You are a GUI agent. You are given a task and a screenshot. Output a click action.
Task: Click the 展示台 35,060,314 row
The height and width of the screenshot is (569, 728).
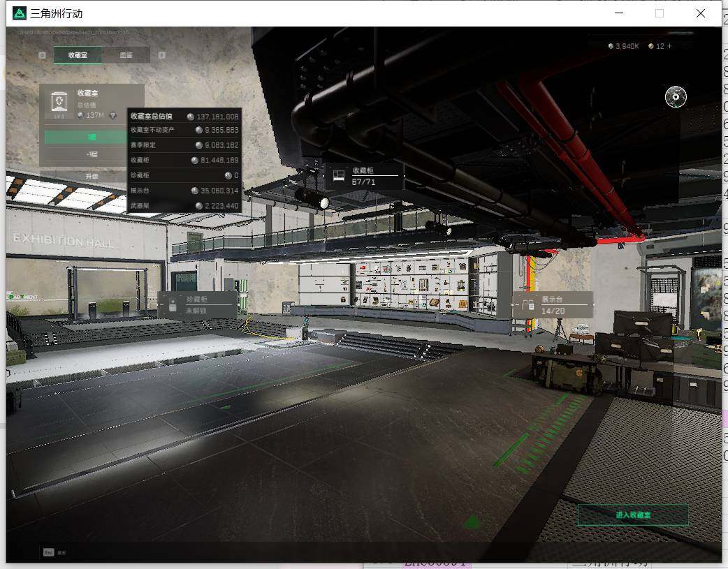[184, 191]
